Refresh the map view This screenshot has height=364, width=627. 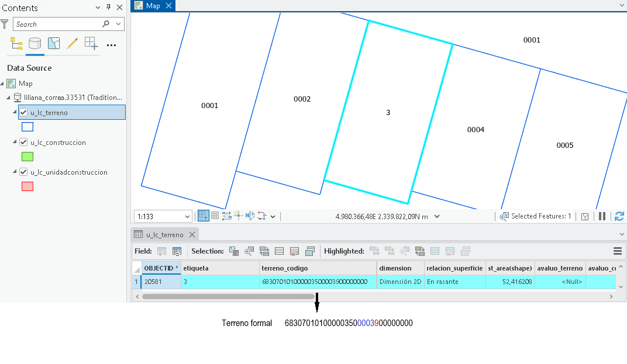(619, 216)
